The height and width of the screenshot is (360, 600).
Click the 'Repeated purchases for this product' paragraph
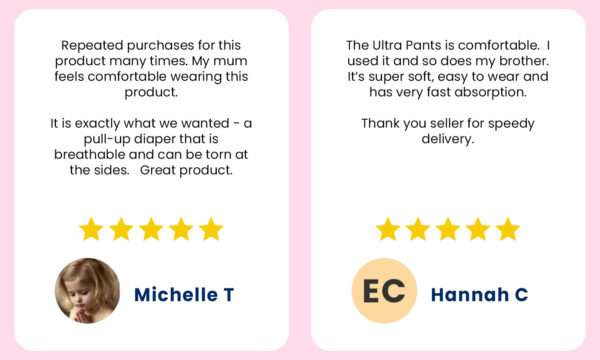(x=151, y=69)
